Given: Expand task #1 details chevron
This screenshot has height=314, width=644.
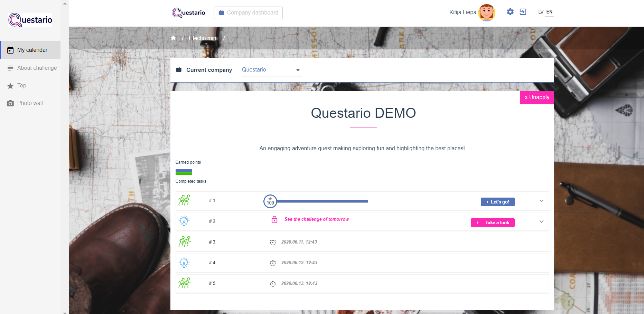Looking at the screenshot, I should point(541,201).
